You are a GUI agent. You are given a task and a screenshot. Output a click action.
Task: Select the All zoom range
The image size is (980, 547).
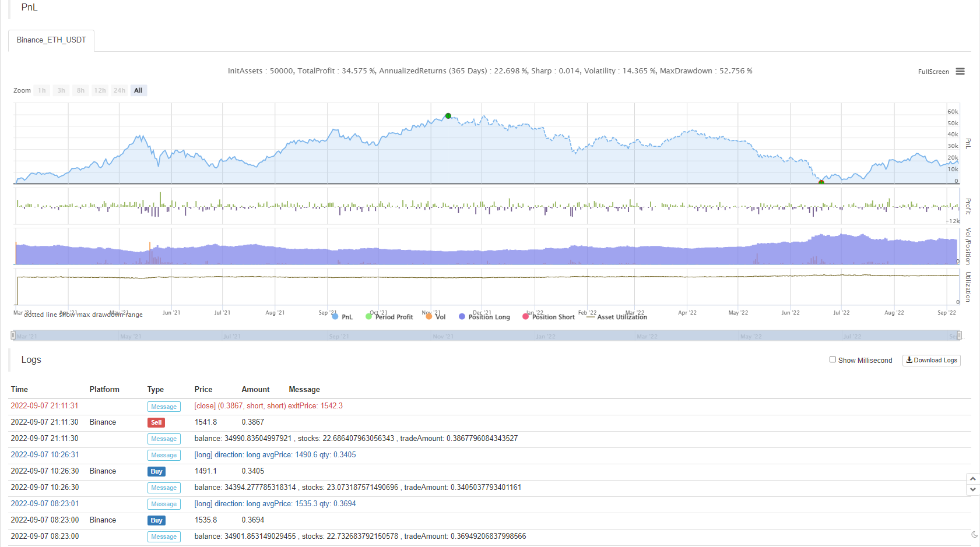138,90
